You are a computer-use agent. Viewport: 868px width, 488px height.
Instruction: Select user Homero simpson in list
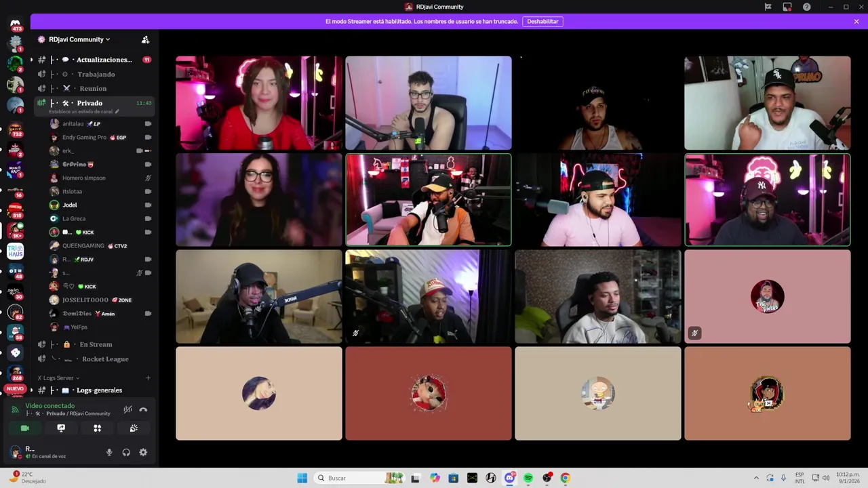(x=101, y=178)
